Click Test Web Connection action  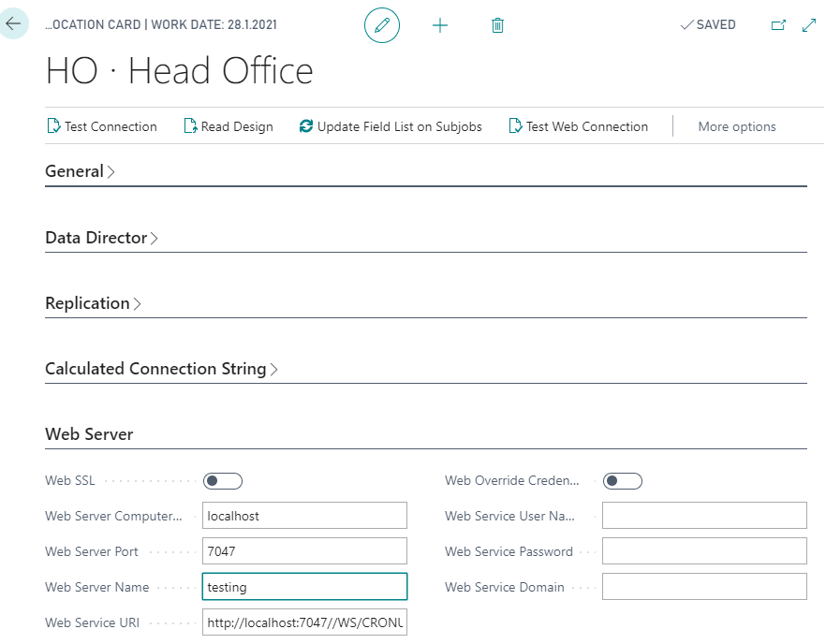coord(578,126)
